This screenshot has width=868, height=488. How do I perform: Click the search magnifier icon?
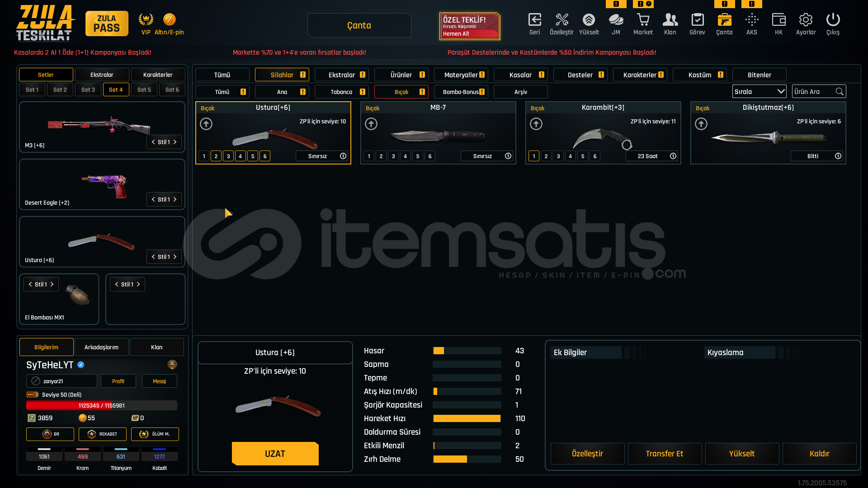click(840, 92)
